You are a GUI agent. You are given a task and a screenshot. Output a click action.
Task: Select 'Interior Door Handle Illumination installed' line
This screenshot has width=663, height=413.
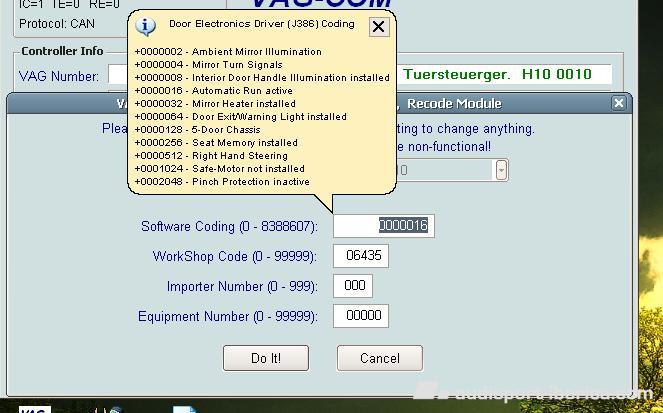click(262, 78)
